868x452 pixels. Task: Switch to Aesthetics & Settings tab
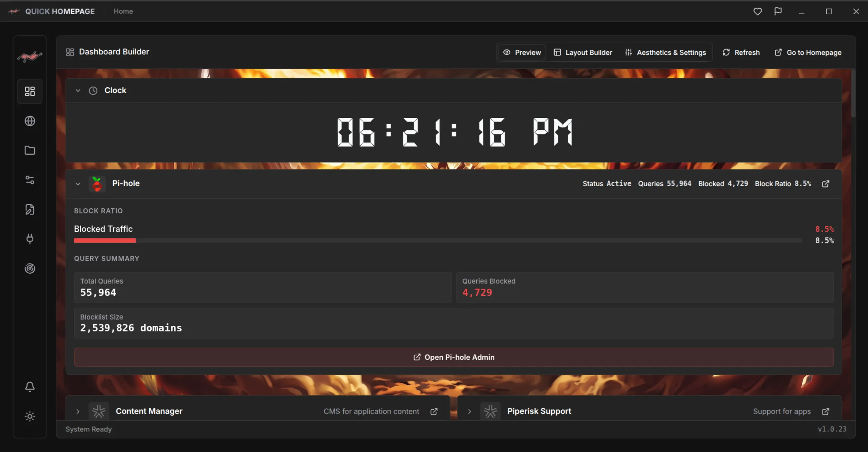(665, 52)
